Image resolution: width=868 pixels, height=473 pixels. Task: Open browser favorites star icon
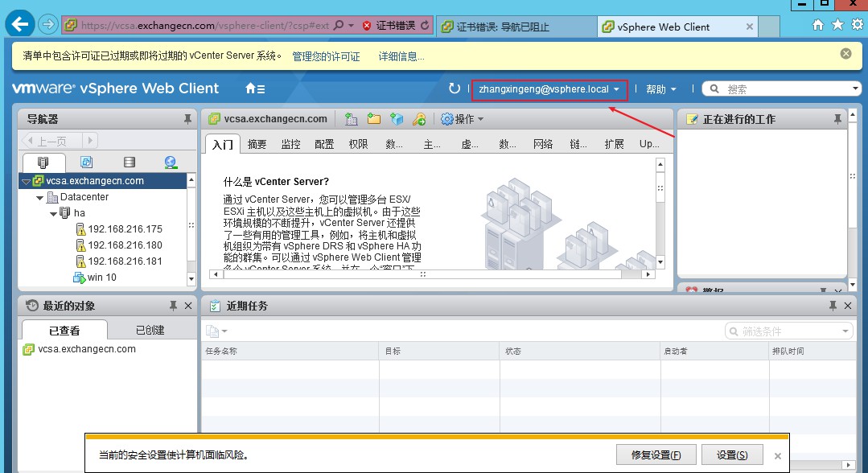coord(837,25)
